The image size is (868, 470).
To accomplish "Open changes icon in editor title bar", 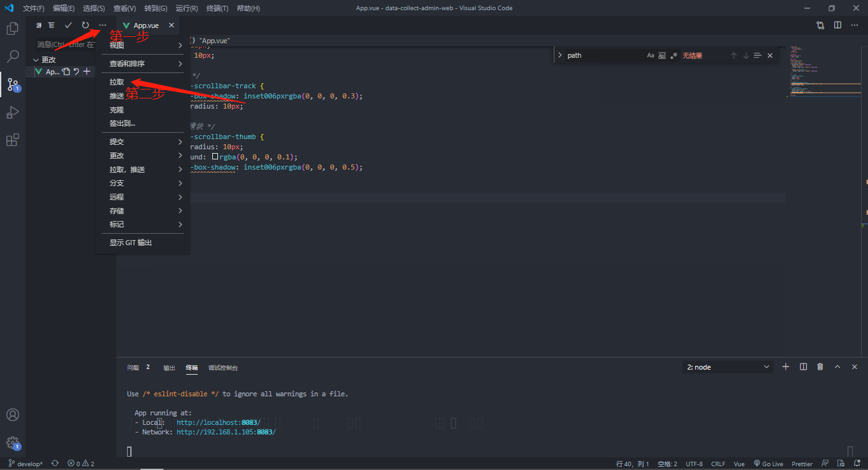I will [x=820, y=25].
